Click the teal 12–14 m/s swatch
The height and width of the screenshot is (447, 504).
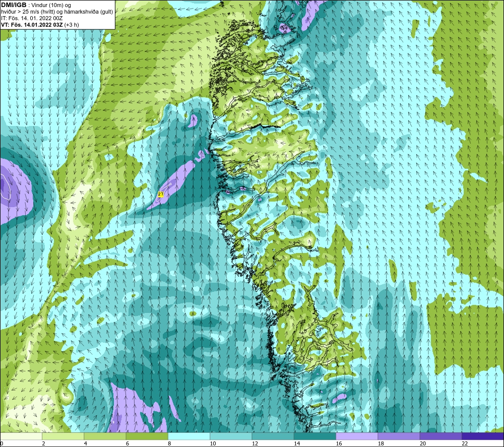[x=273, y=436]
